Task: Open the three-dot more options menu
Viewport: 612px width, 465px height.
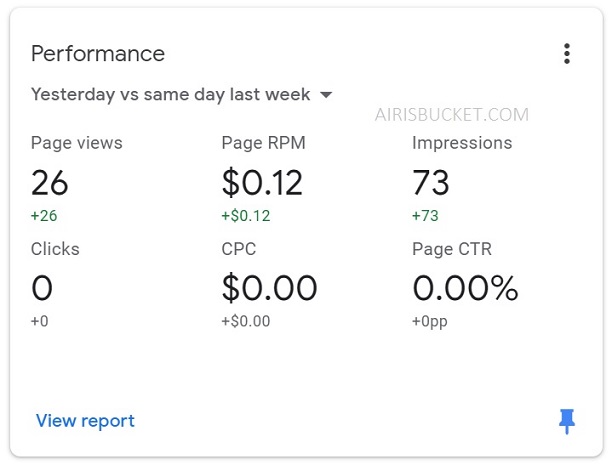Action: click(567, 54)
